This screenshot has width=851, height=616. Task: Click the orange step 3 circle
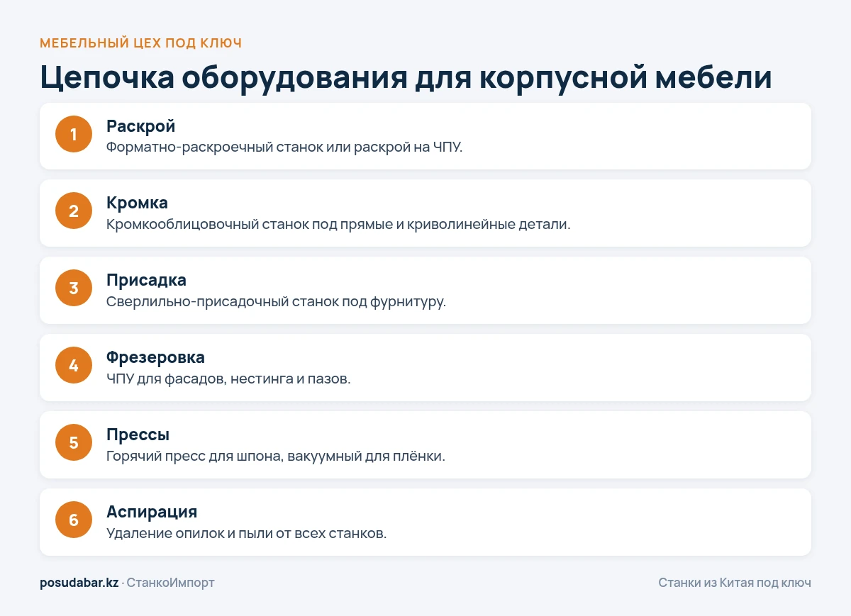point(74,289)
